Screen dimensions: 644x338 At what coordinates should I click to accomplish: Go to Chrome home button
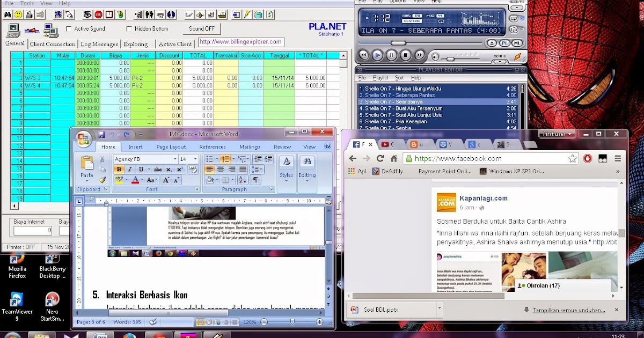coord(394,158)
